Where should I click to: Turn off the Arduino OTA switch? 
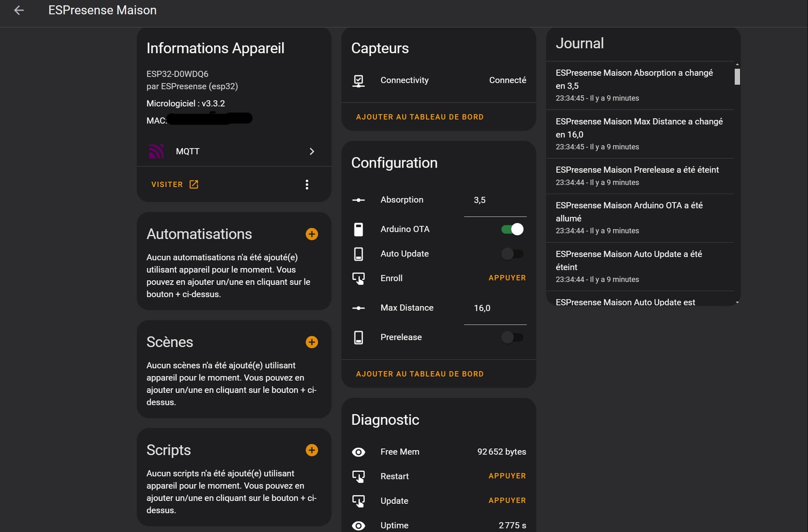point(512,229)
